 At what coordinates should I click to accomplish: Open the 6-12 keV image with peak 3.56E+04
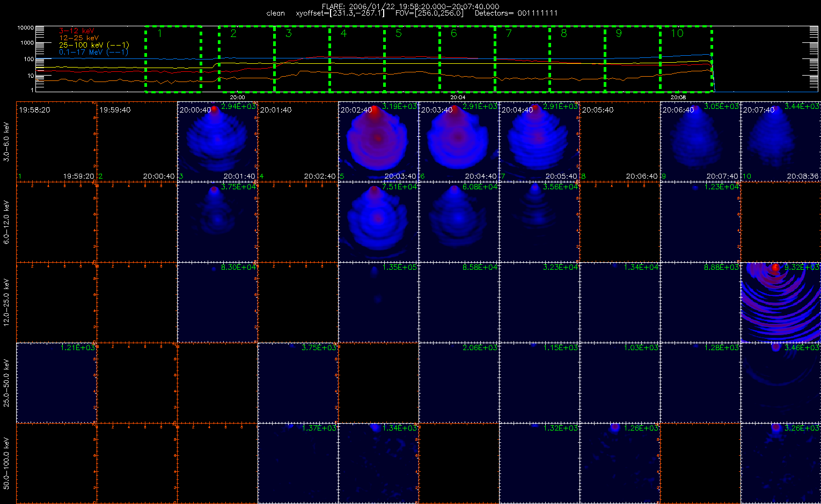coord(539,222)
